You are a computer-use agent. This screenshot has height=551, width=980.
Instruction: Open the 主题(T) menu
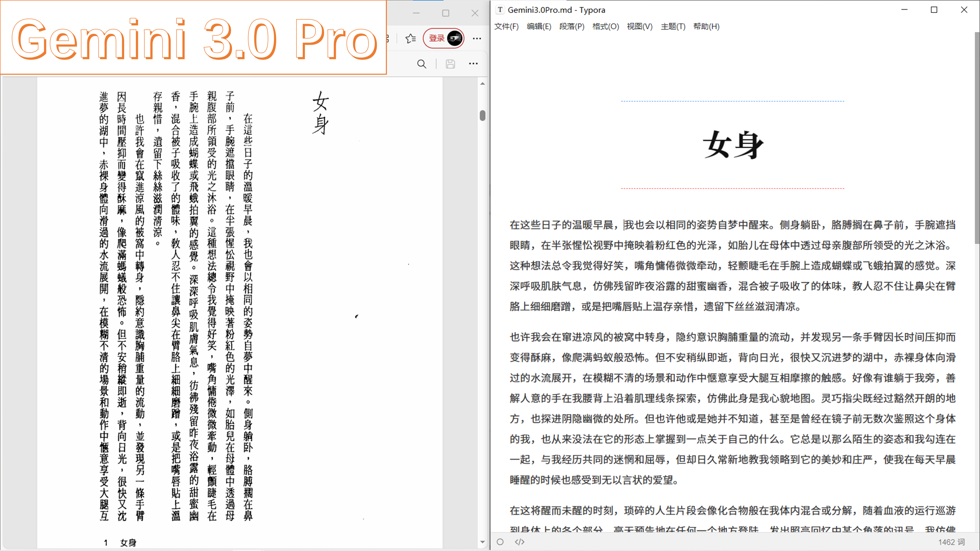coord(673,27)
